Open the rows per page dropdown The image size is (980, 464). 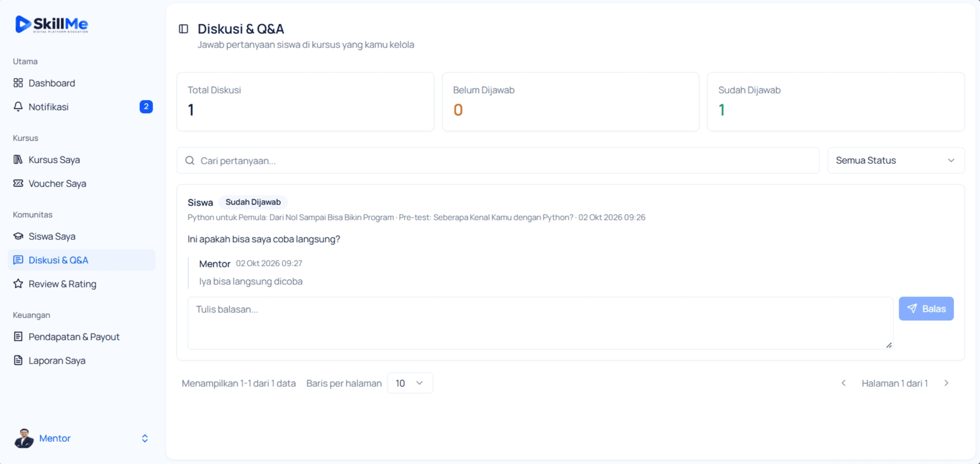point(410,383)
